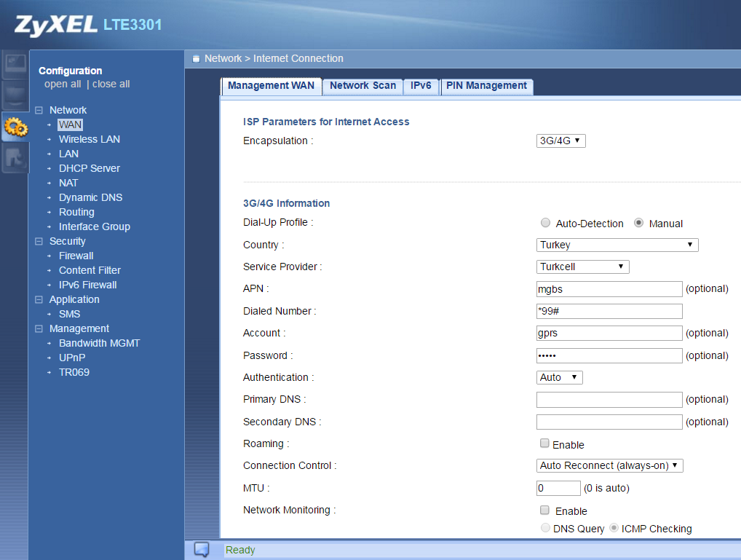
Task: Open WAN in the Network menu
Action: 71,125
